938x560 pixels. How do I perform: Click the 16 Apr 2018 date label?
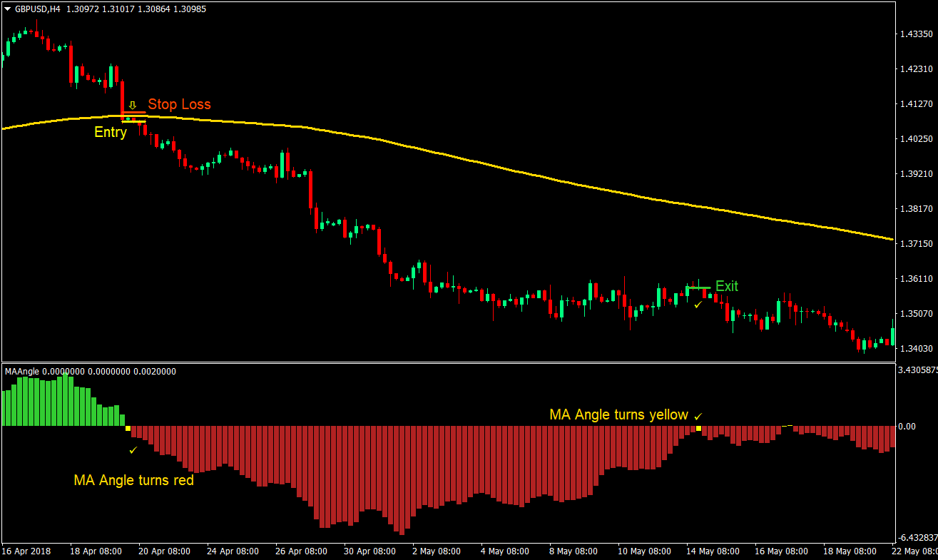pyautogui.click(x=26, y=551)
